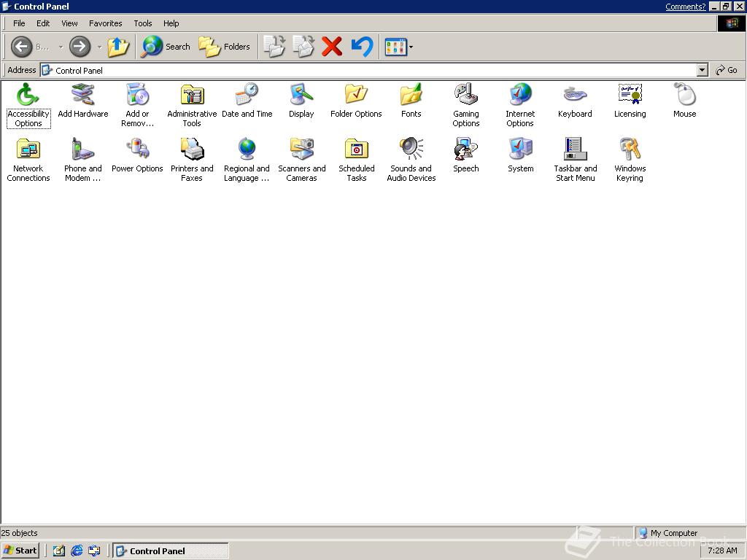Click the clock showing 7:28 AM
This screenshot has width=747, height=560.
click(722, 551)
